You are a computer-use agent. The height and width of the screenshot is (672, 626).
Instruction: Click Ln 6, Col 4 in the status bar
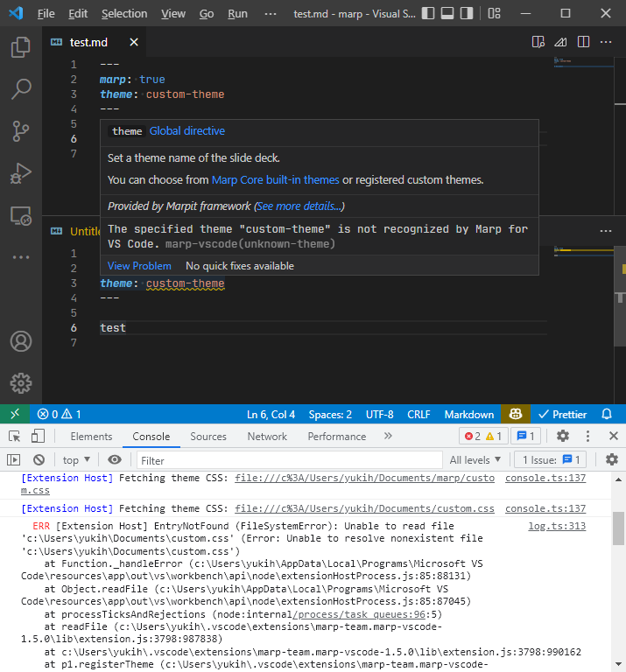[x=271, y=414]
